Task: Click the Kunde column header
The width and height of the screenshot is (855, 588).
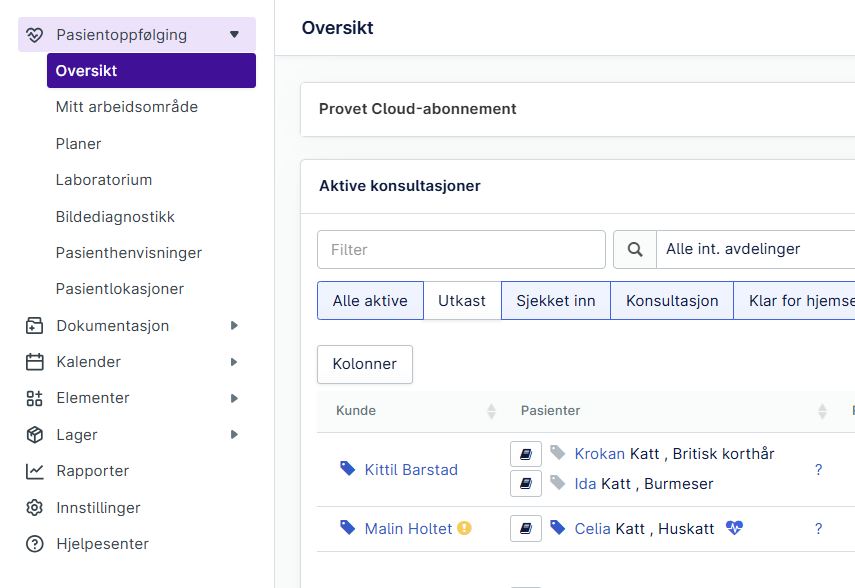Action: click(356, 411)
